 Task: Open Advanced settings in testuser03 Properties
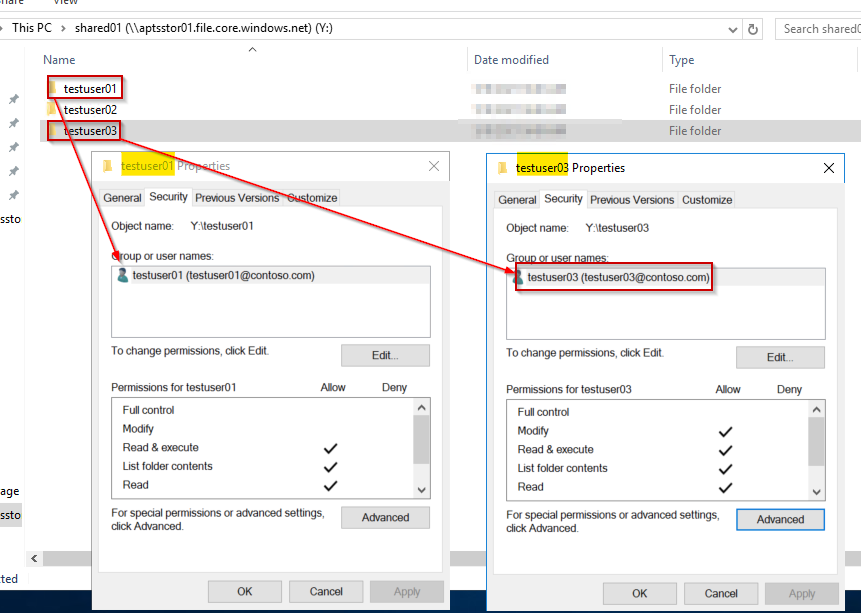[x=780, y=520]
